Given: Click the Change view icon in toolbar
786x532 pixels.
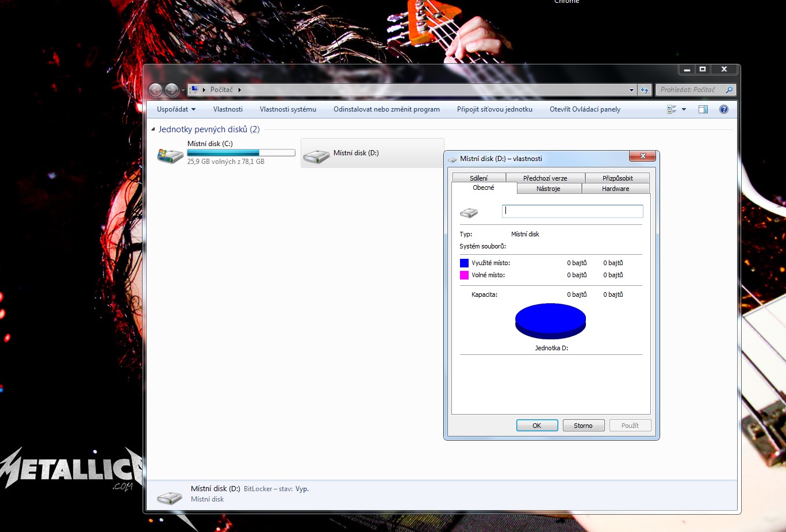Looking at the screenshot, I should click(672, 109).
